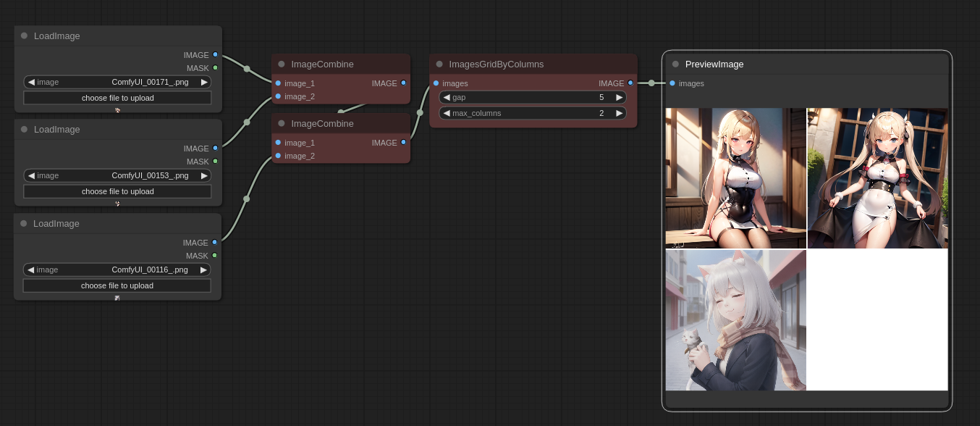
Task: Increase the gap value with its right arrow
Action: [x=619, y=97]
